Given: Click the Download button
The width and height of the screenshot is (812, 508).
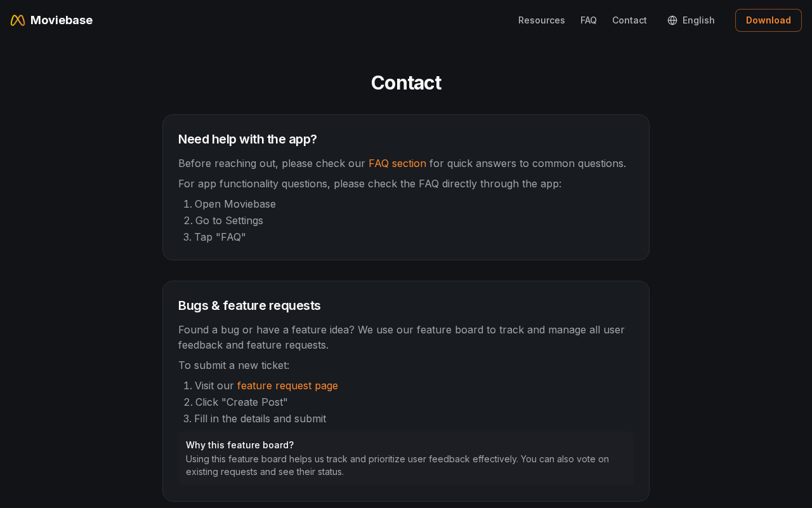Looking at the screenshot, I should click(768, 20).
